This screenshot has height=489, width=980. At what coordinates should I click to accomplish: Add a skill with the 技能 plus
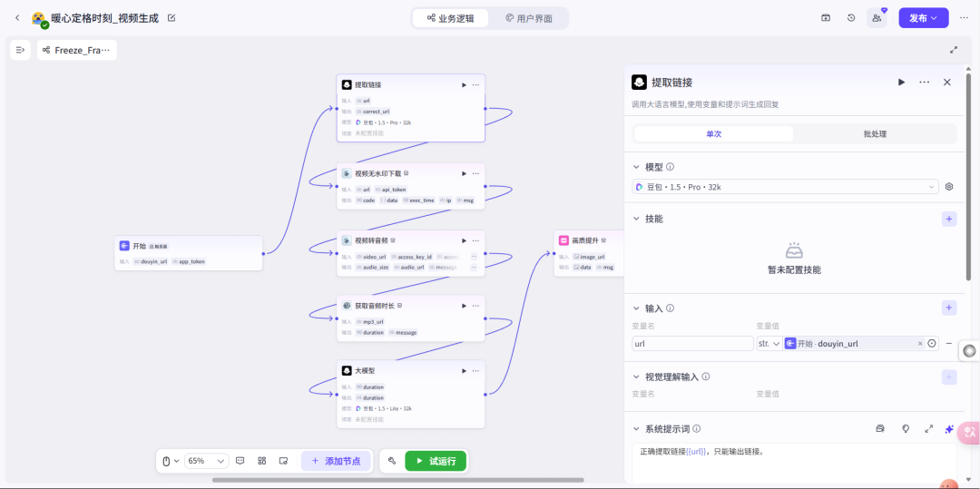pos(949,220)
